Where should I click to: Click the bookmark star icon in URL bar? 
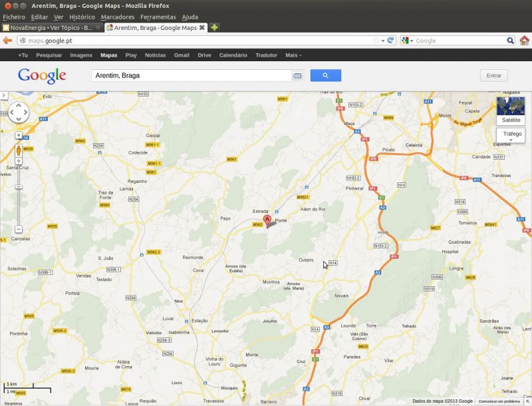click(x=376, y=41)
